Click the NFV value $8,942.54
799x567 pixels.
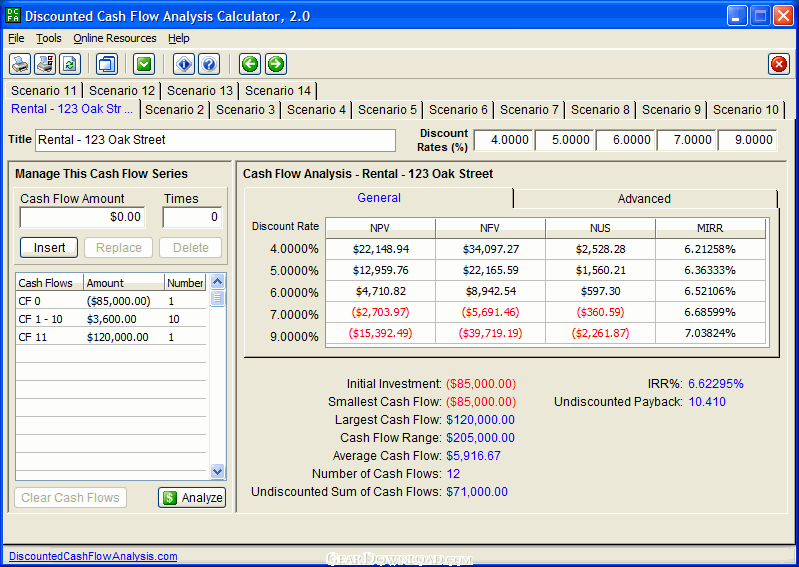(491, 291)
